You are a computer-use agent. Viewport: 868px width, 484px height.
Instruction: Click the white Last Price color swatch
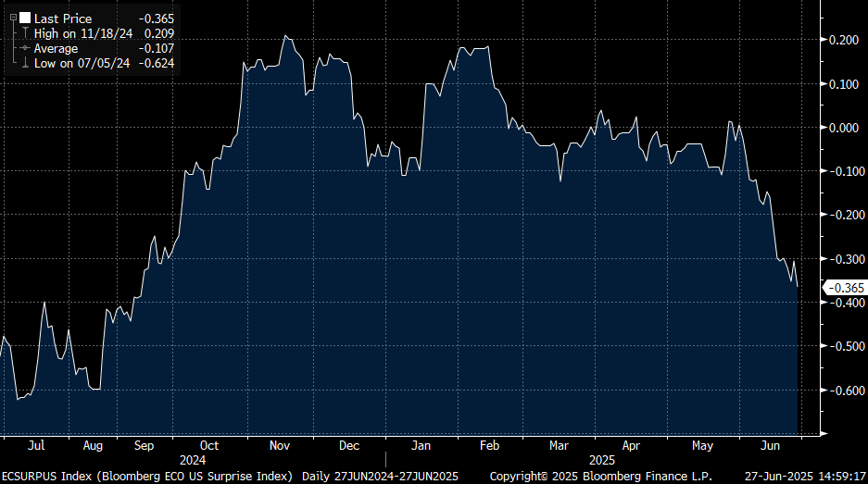(x=24, y=19)
